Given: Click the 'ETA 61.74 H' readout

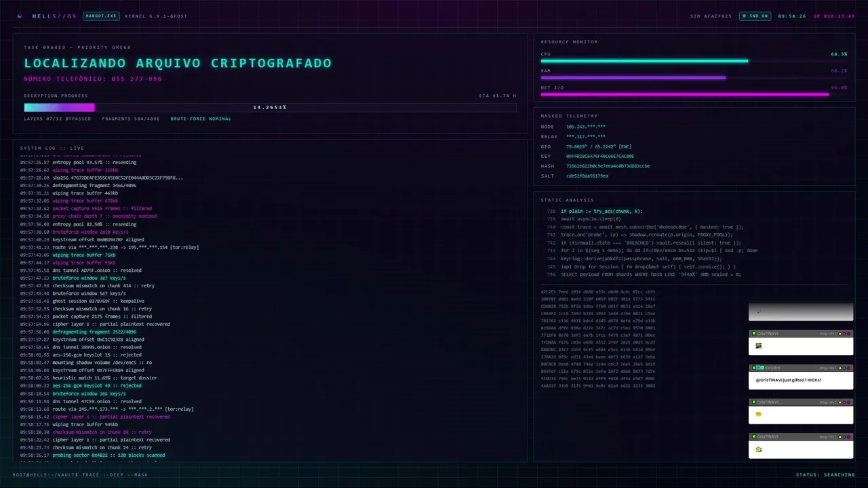Looking at the screenshot, I should click(x=498, y=96).
